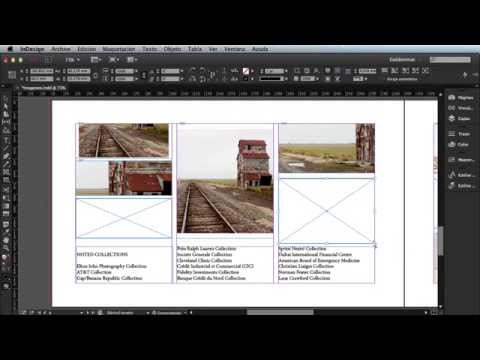Expand the stroke type dropdown
The height and width of the screenshot is (360, 480).
coord(286,79)
